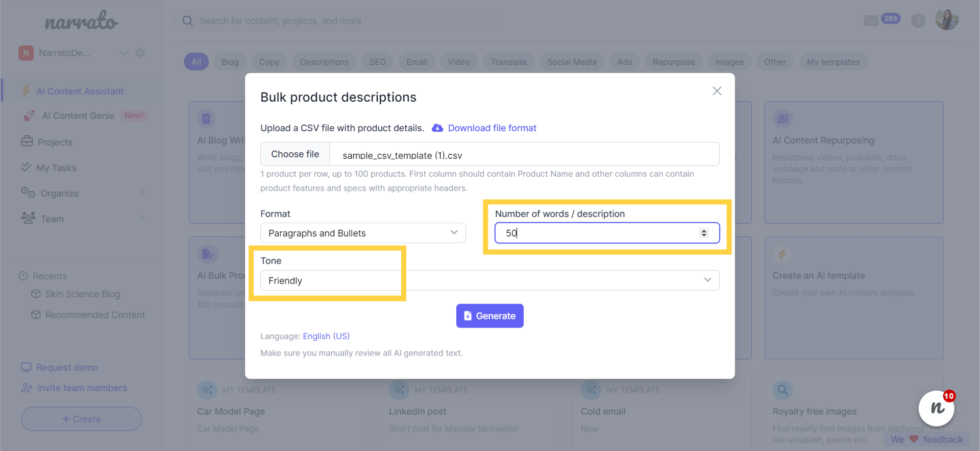980x451 pixels.
Task: Click the Projects briefcase icon
Action: pyautogui.click(x=27, y=141)
